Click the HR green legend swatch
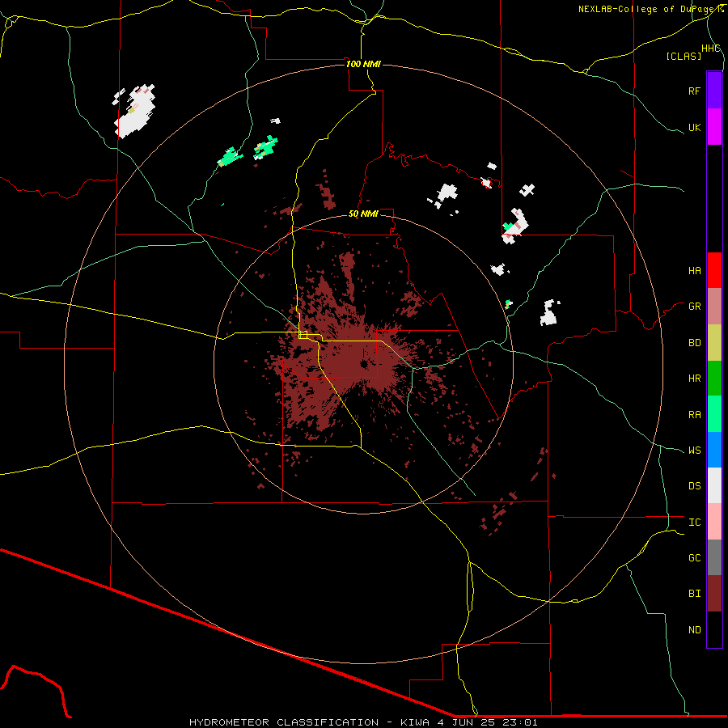The width and height of the screenshot is (728, 728). click(x=714, y=379)
